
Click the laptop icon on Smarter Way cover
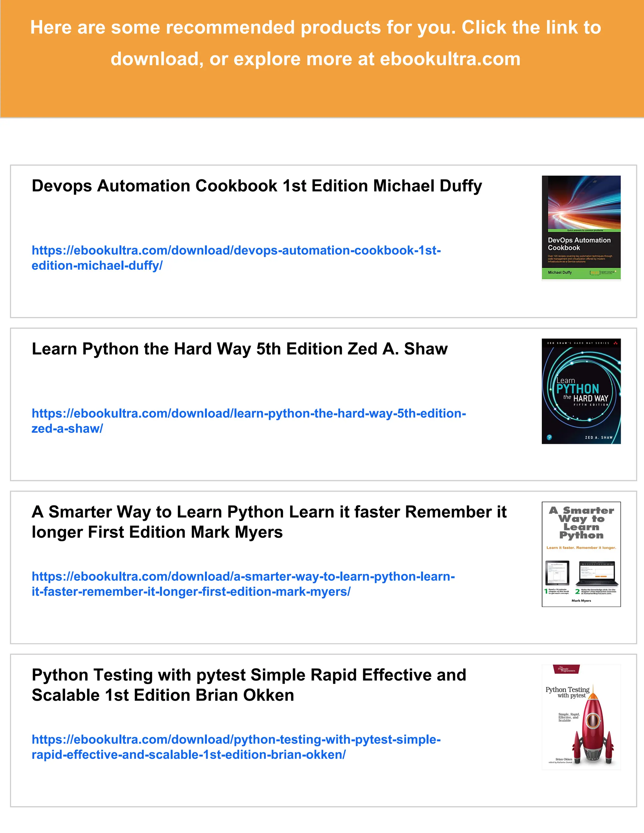[x=597, y=573]
